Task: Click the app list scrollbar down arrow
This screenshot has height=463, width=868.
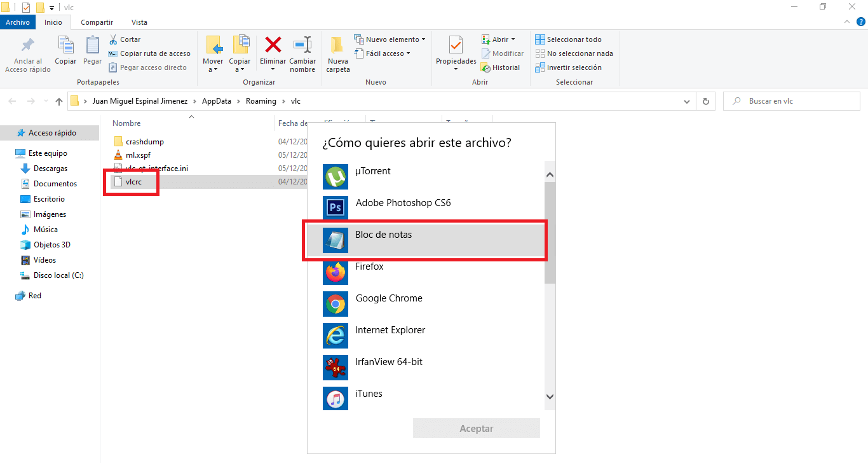Action: (550, 397)
